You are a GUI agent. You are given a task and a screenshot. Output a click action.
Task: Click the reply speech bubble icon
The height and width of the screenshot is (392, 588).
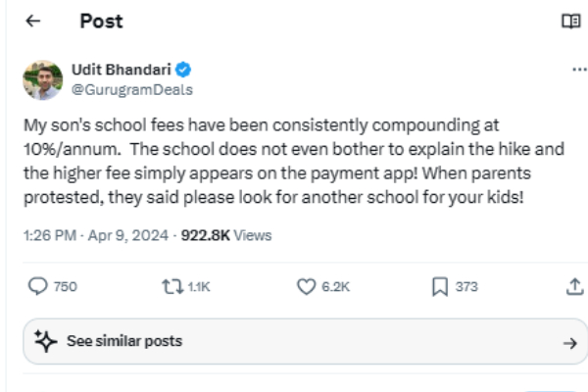tap(39, 286)
